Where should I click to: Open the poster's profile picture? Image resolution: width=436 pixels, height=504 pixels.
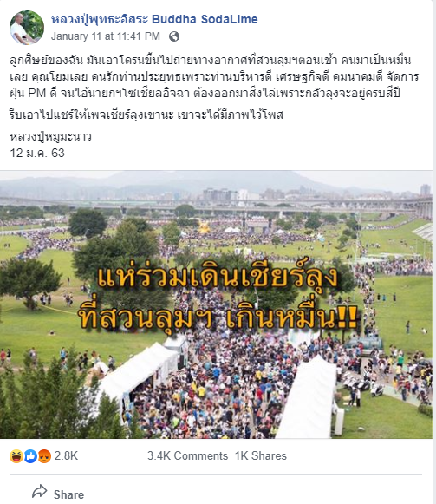27,27
